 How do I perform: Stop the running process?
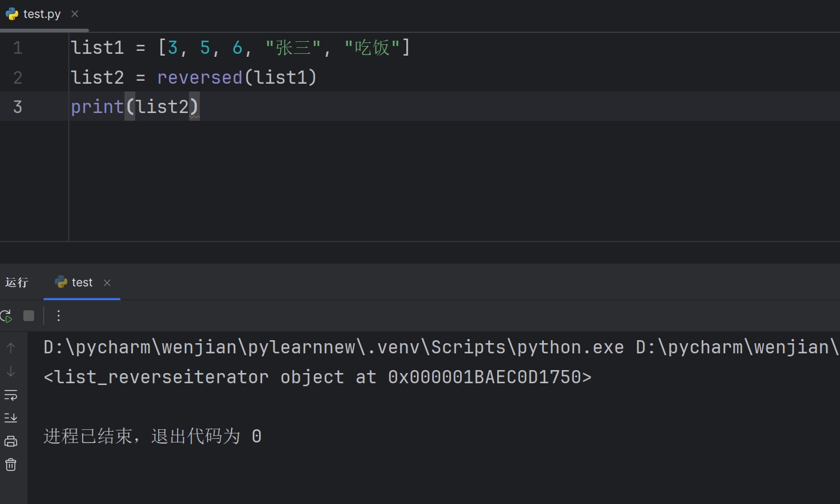coord(29,316)
